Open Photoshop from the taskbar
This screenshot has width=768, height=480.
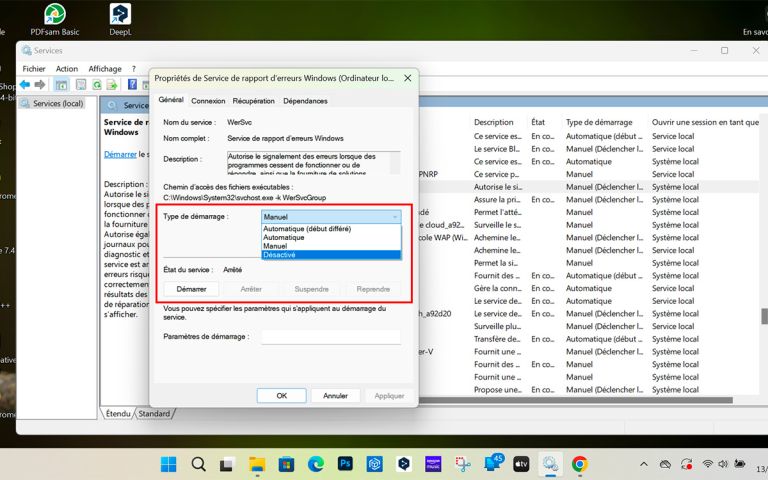[x=345, y=464]
